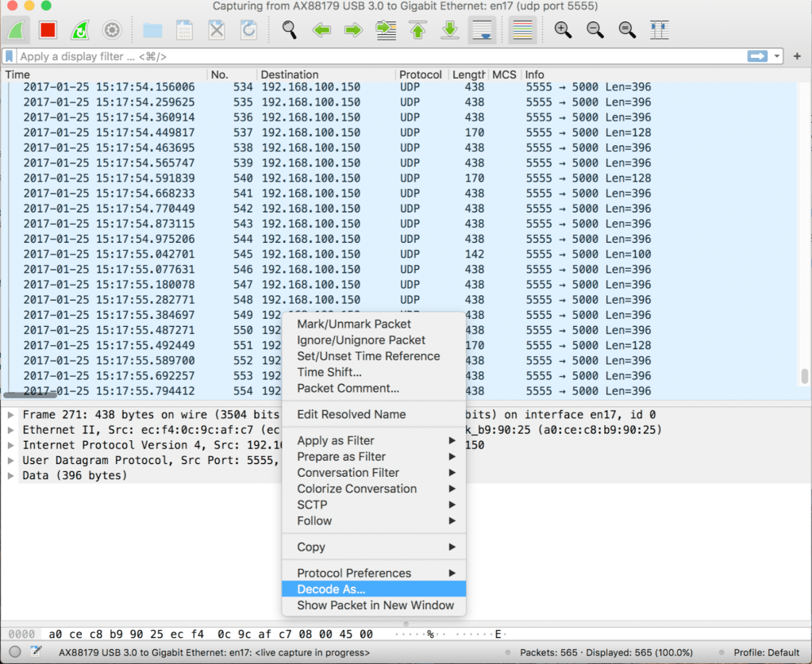
Task: Click the packet list vertical scrollbar
Action: point(805,375)
